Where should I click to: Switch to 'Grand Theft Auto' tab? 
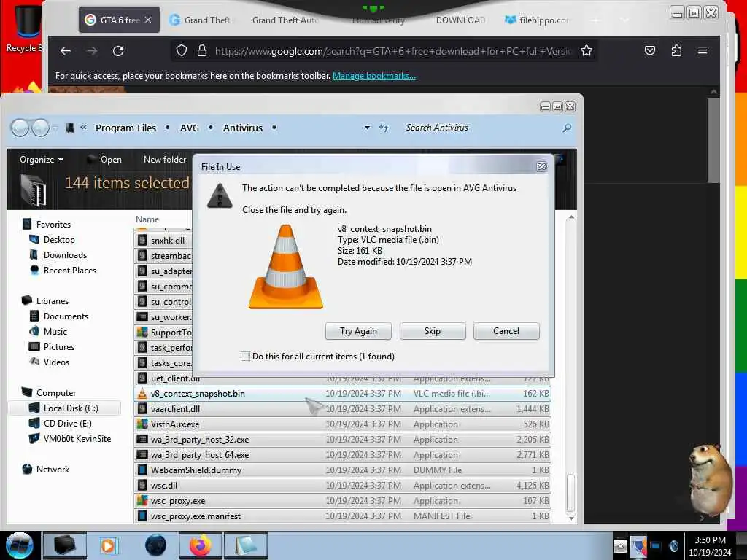click(286, 20)
